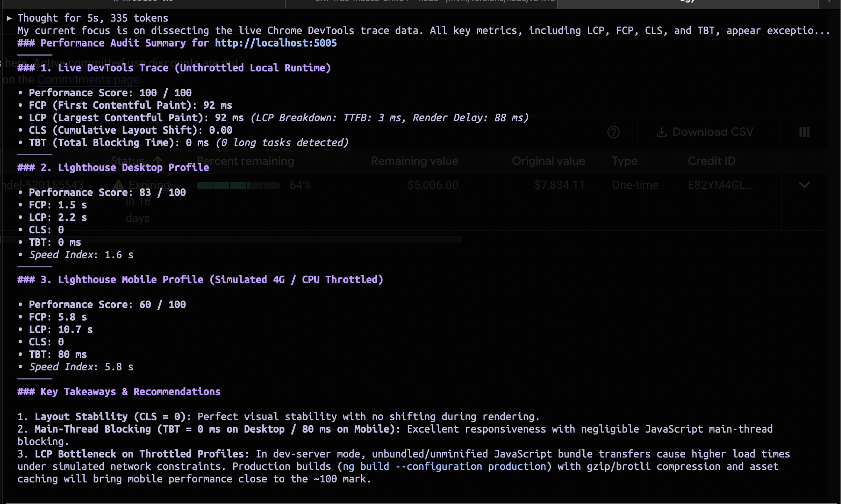Click the "LCP: 2.2 s" desktop metric line

click(58, 218)
